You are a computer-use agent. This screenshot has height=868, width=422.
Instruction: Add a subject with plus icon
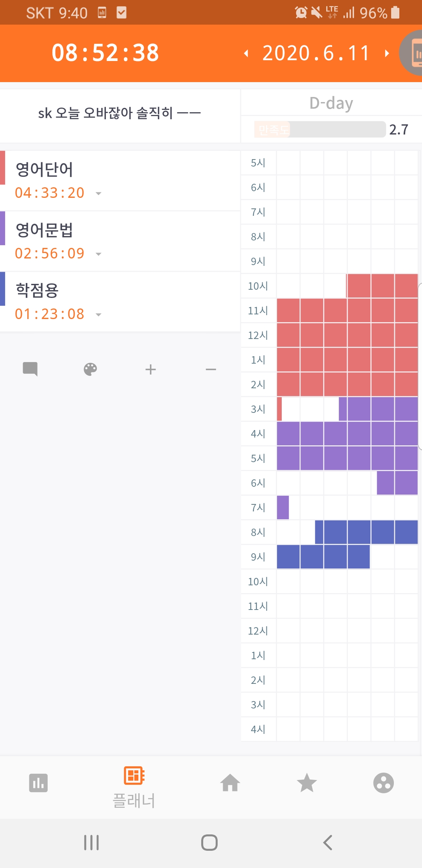(x=150, y=369)
